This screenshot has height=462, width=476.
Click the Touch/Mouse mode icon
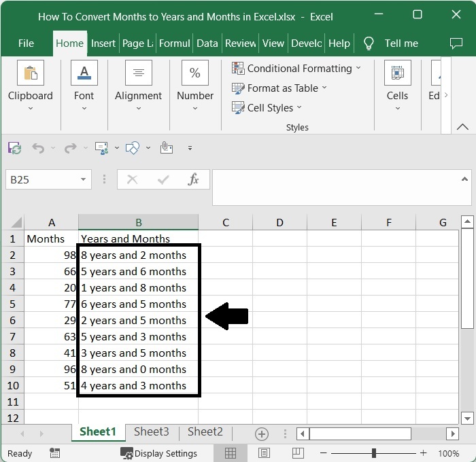pos(167,147)
